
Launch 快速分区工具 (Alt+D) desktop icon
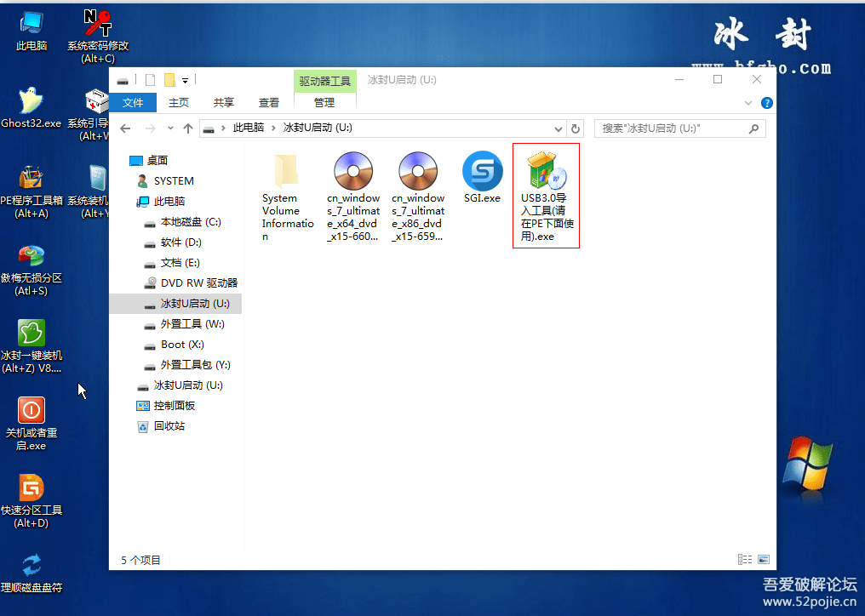[32, 501]
